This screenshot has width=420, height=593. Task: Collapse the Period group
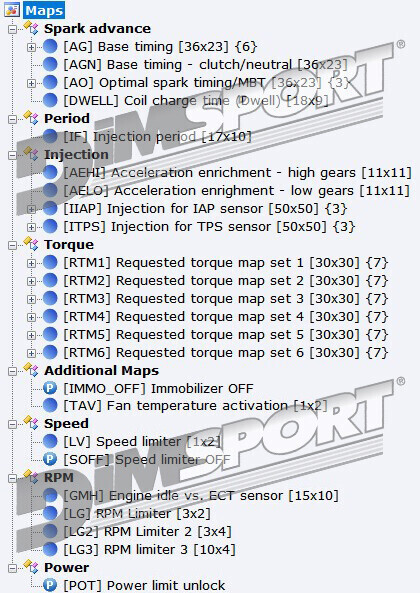click(x=12, y=120)
